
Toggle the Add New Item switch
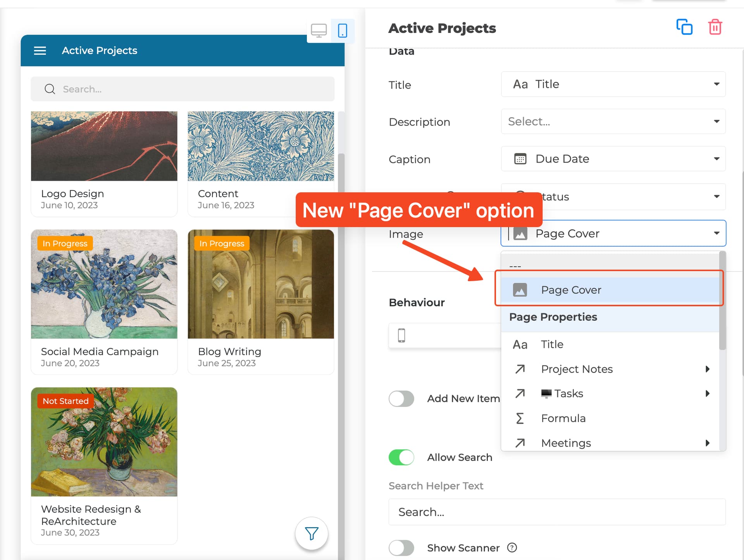coord(401,399)
